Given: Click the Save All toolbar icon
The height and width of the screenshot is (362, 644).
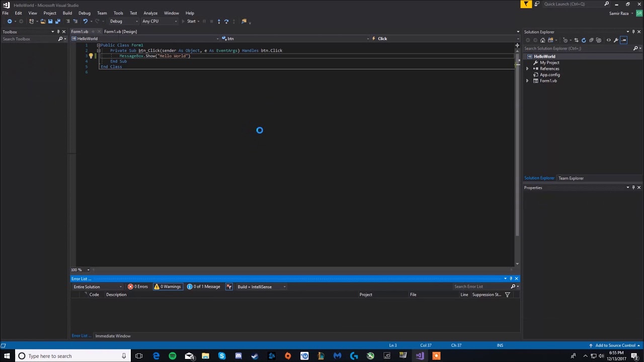Looking at the screenshot, I should pos(57,21).
